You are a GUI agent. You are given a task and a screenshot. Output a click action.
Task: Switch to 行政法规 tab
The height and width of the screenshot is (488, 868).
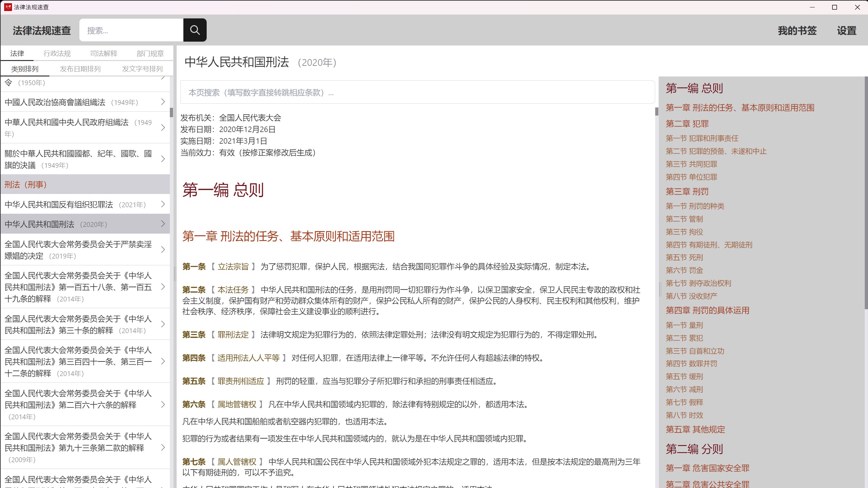(x=57, y=54)
